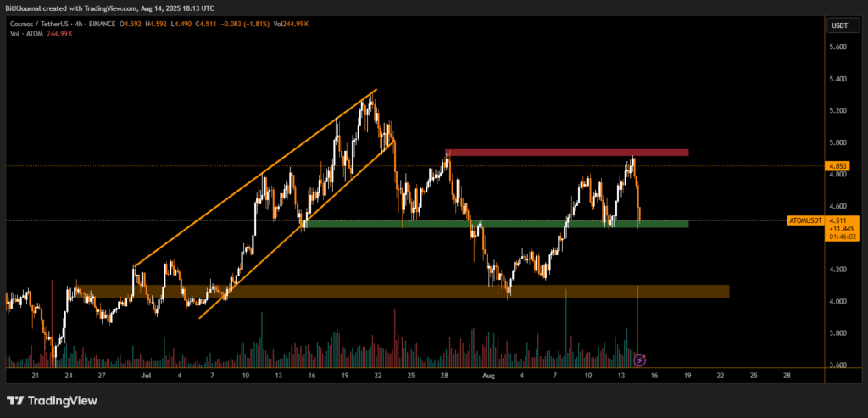Select the red resistance zone rectangle
This screenshot has width=868, height=418.
point(566,153)
